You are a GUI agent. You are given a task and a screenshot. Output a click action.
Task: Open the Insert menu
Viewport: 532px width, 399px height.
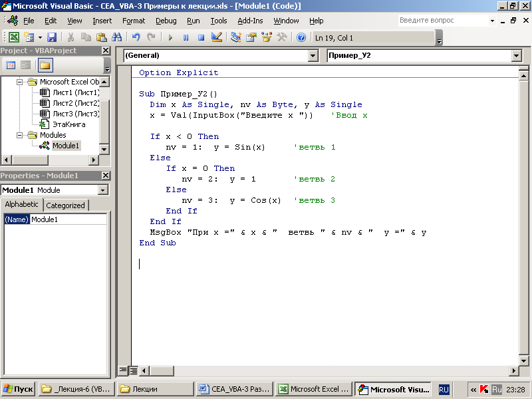[102, 21]
